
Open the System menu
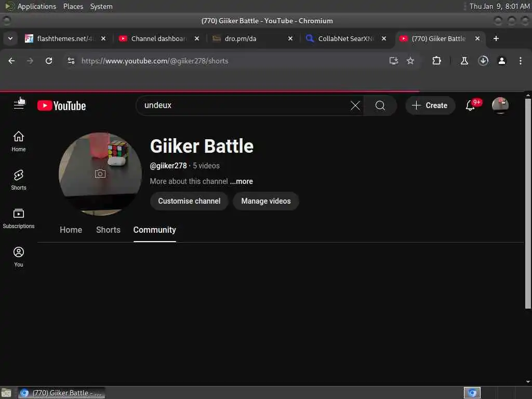[101, 6]
